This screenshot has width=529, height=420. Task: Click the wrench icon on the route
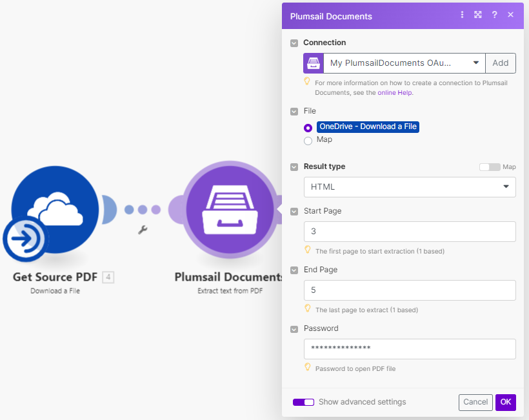(x=143, y=230)
